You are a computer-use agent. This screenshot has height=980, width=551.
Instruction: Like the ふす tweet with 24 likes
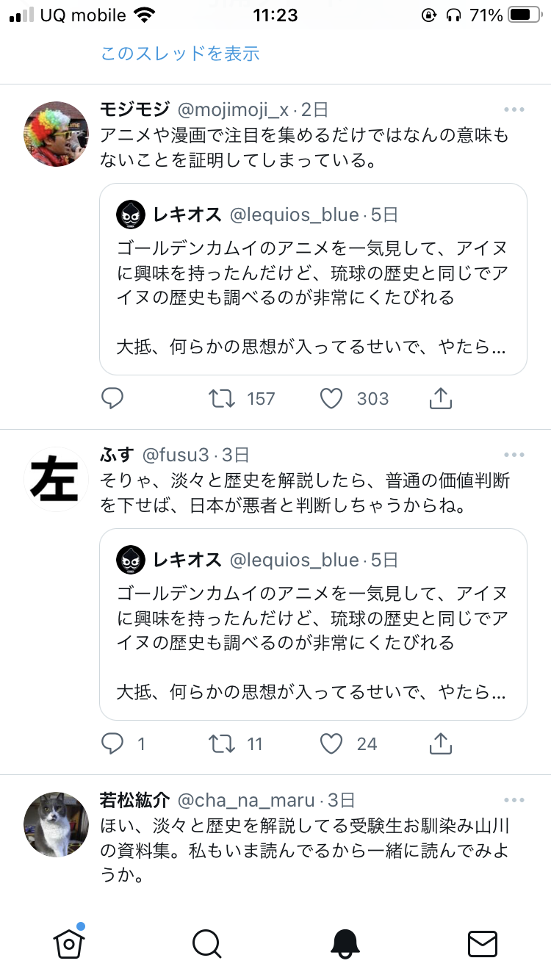click(x=332, y=743)
